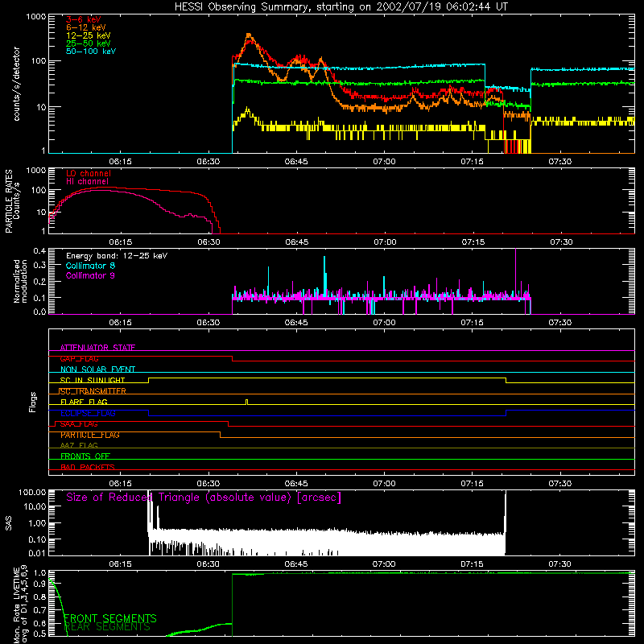
Task: Click the 'Energy band: 12-25 keV' label
Action: [117, 256]
